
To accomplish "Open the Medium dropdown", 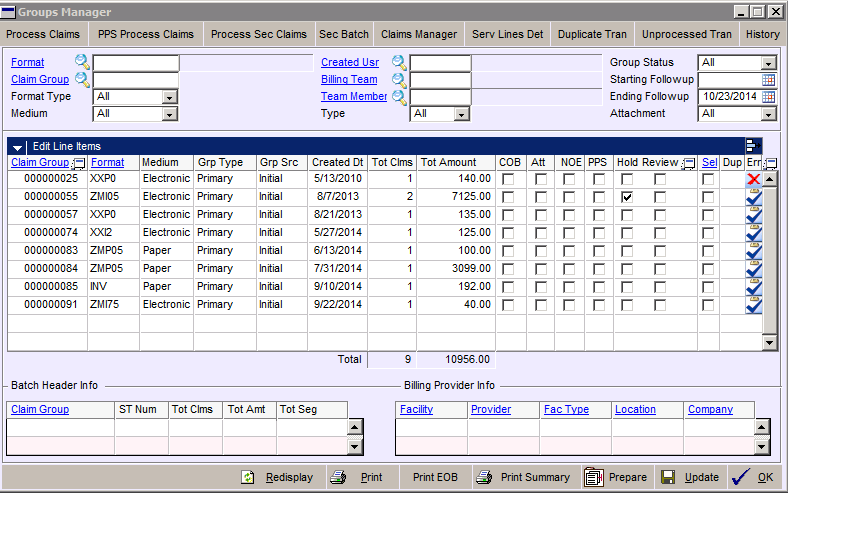I will coord(170,115).
